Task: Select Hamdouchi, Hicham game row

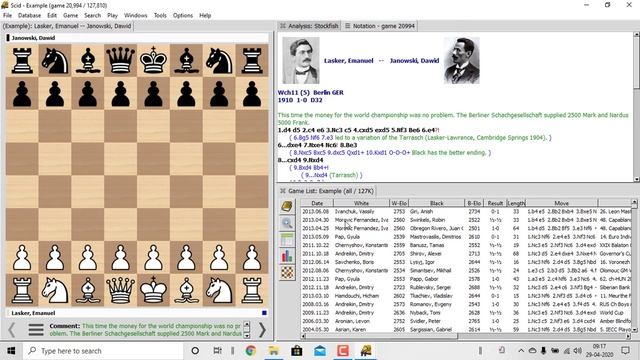Action: pyautogui.click(x=466, y=296)
